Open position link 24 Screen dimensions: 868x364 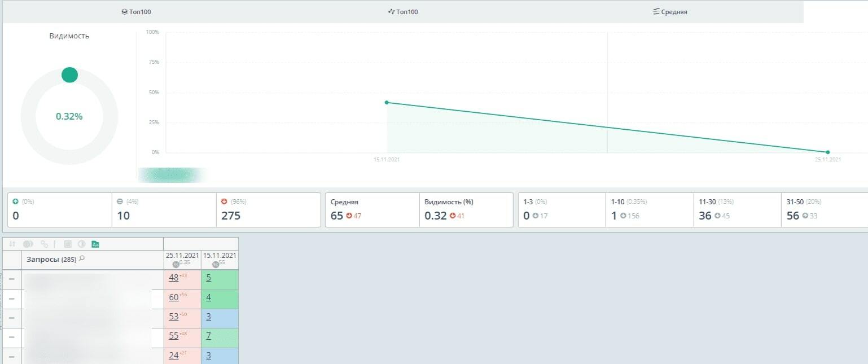tap(173, 356)
